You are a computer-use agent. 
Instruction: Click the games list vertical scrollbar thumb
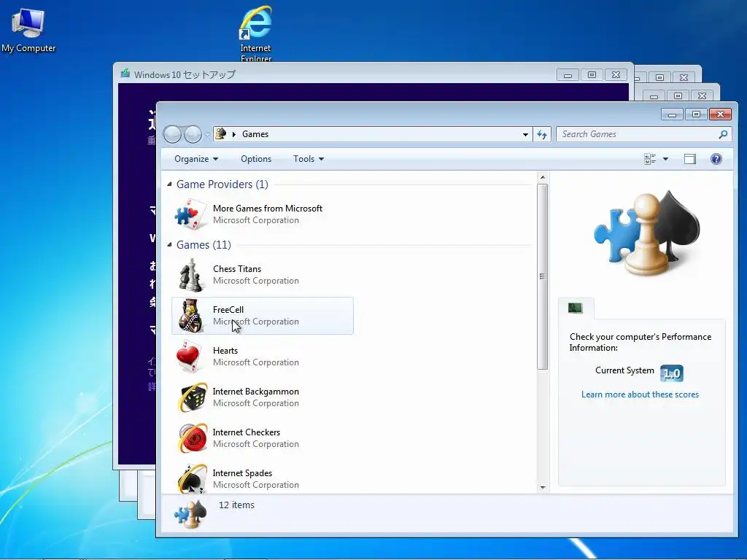coord(542,276)
